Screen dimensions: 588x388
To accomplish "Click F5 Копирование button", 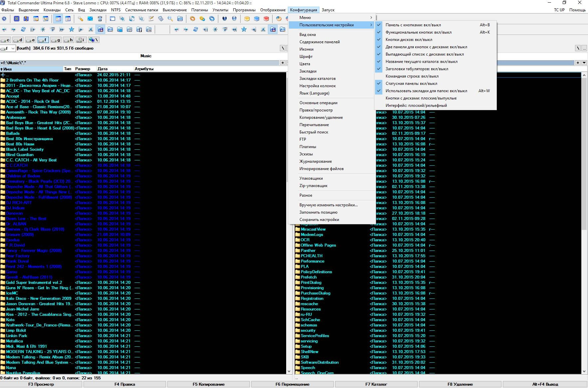I will coord(209,384).
